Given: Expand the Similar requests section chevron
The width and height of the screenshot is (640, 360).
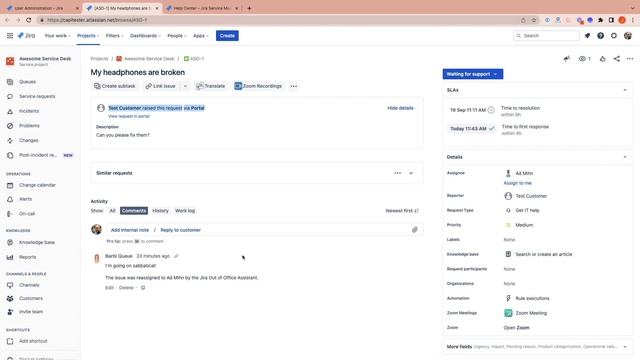Looking at the screenshot, I should [x=411, y=173].
